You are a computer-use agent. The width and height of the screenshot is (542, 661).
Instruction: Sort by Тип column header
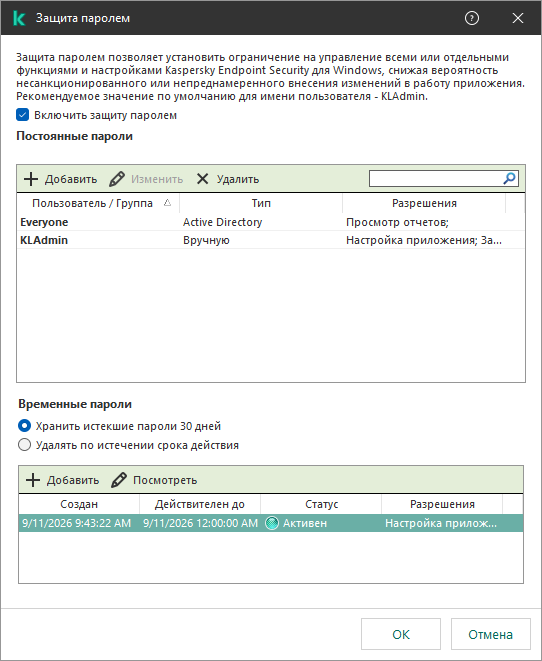click(x=261, y=203)
